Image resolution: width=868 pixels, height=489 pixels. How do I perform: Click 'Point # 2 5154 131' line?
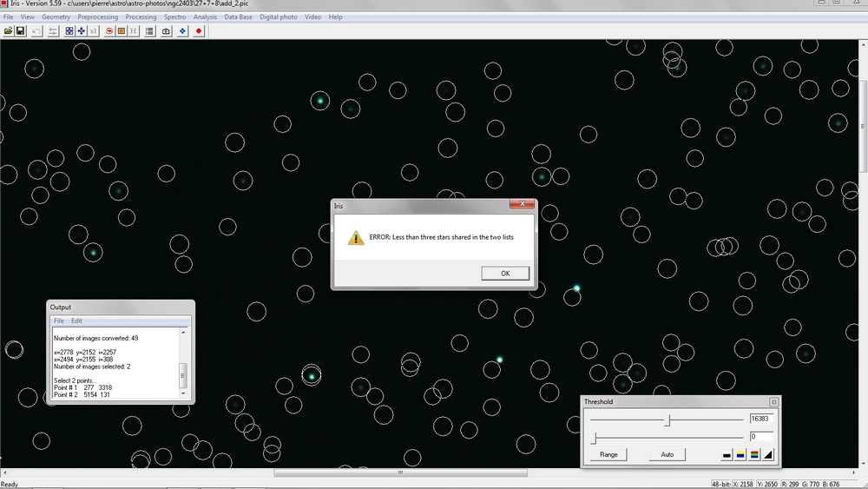tap(82, 395)
